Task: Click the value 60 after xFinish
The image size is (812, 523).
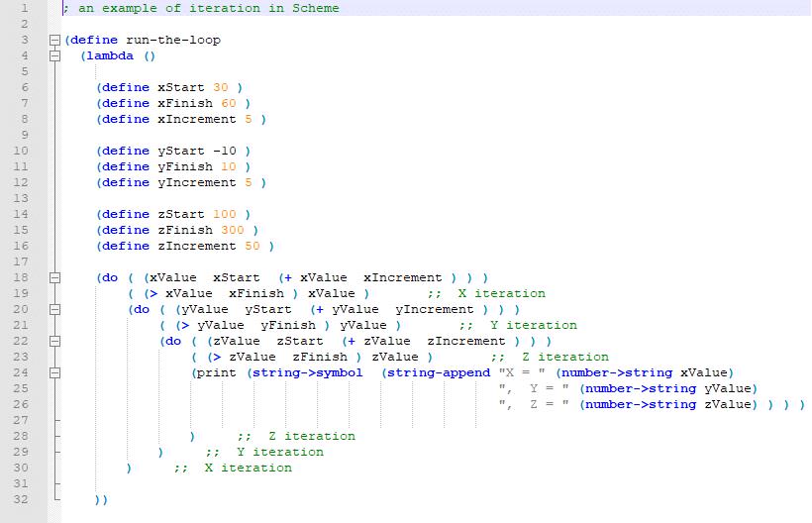Action: coord(229,104)
